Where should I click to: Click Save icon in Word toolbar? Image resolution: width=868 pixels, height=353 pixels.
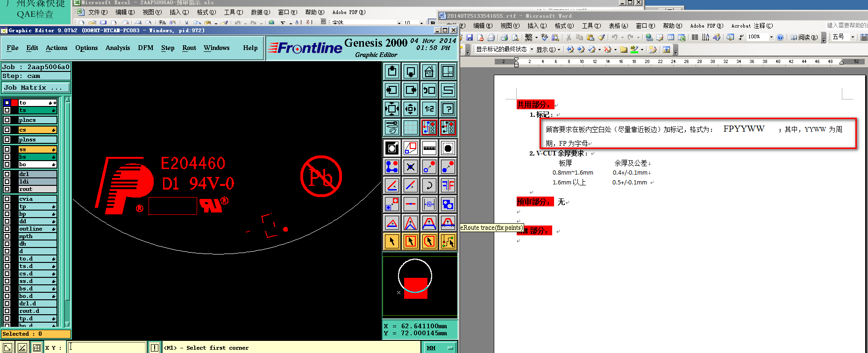coord(470,37)
